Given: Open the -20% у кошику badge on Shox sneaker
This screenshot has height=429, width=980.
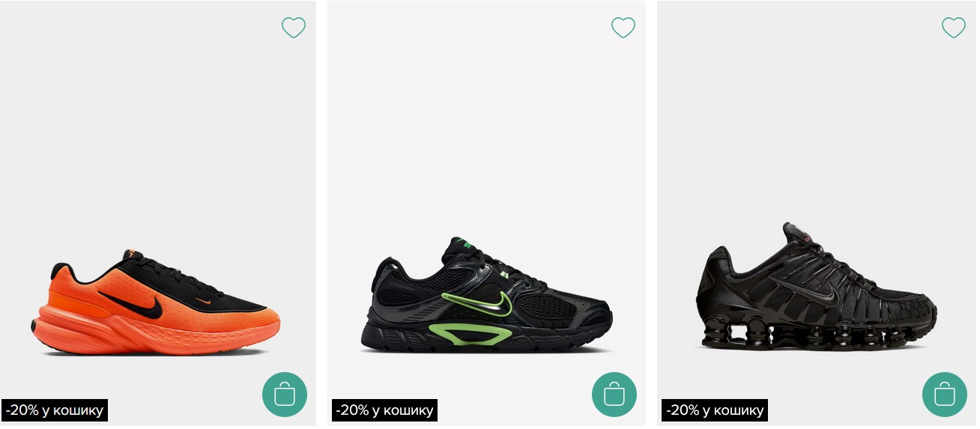Looking at the screenshot, I should pyautogui.click(x=714, y=410).
